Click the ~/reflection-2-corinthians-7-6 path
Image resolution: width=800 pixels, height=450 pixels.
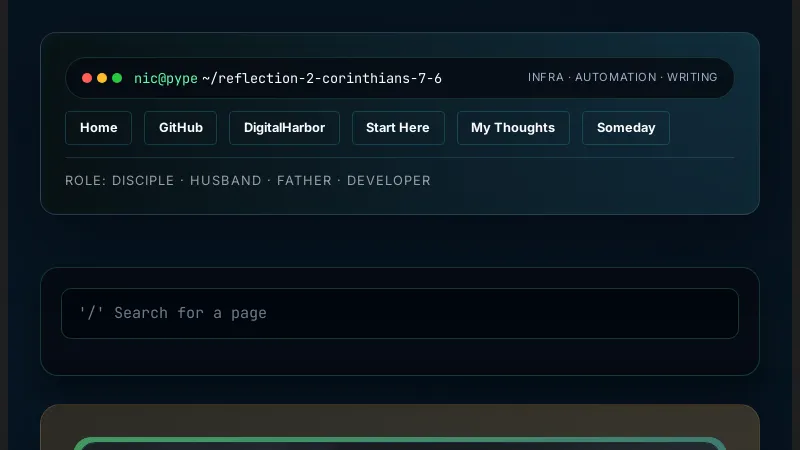point(322,78)
